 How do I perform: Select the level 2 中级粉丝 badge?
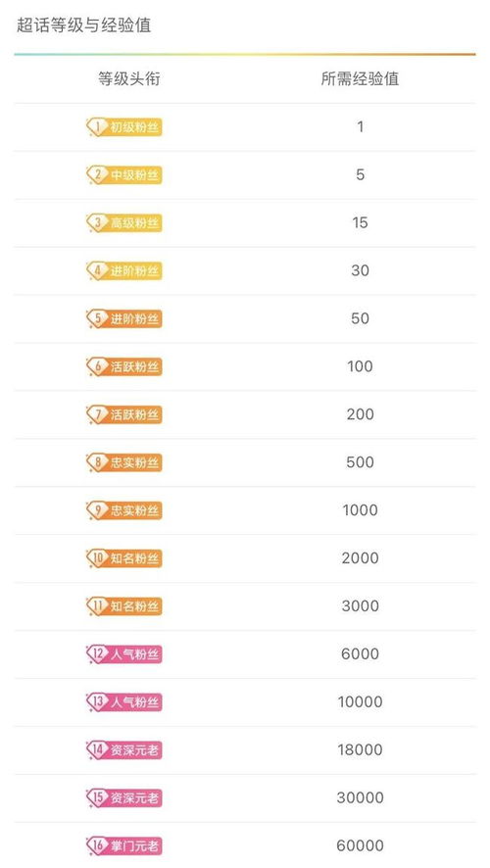(x=124, y=175)
